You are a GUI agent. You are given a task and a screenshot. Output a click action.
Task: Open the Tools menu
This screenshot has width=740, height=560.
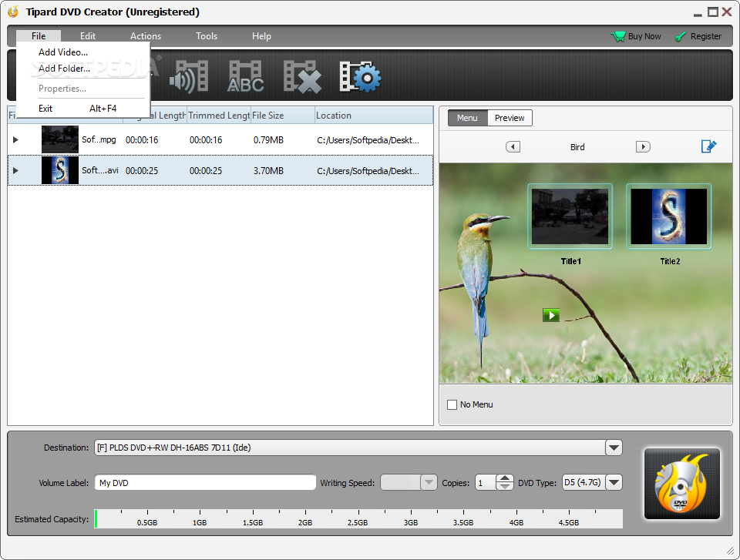pyautogui.click(x=207, y=36)
